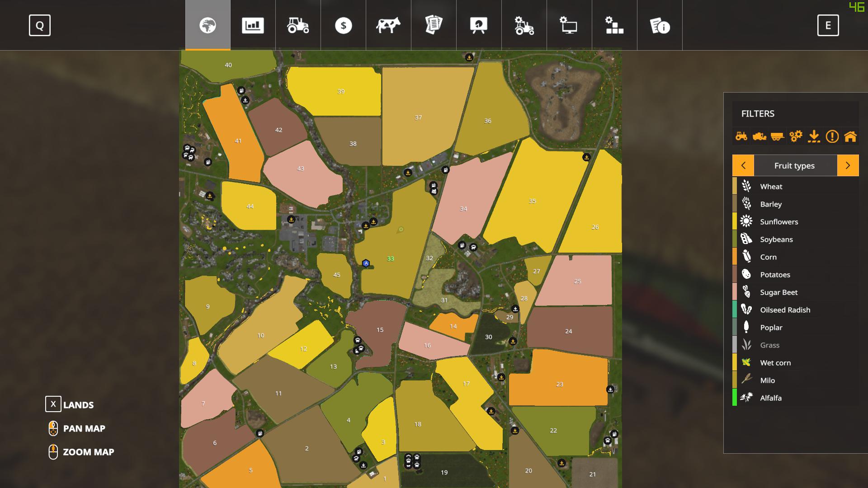
Task: Toggle the exclamation mark missions filter
Action: (x=832, y=136)
